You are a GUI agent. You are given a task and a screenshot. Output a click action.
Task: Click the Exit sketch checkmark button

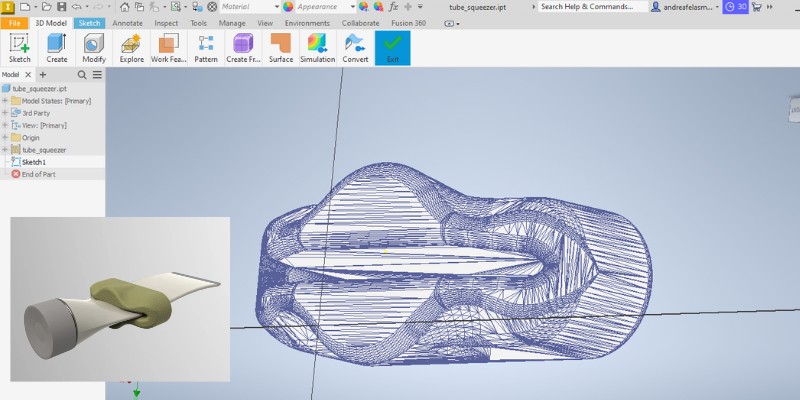pyautogui.click(x=392, y=43)
